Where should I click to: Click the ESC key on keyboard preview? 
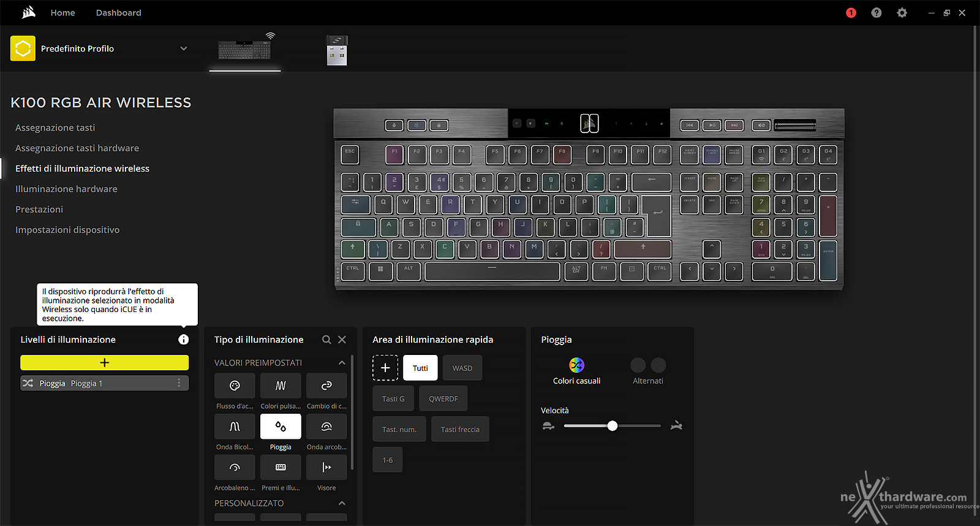350,154
